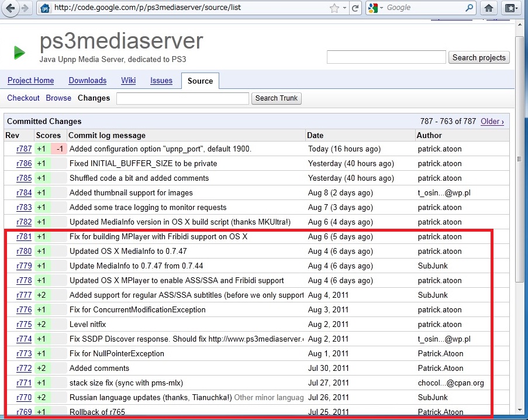Open revision r786
The width and height of the screenshot is (528, 420).
point(24,163)
